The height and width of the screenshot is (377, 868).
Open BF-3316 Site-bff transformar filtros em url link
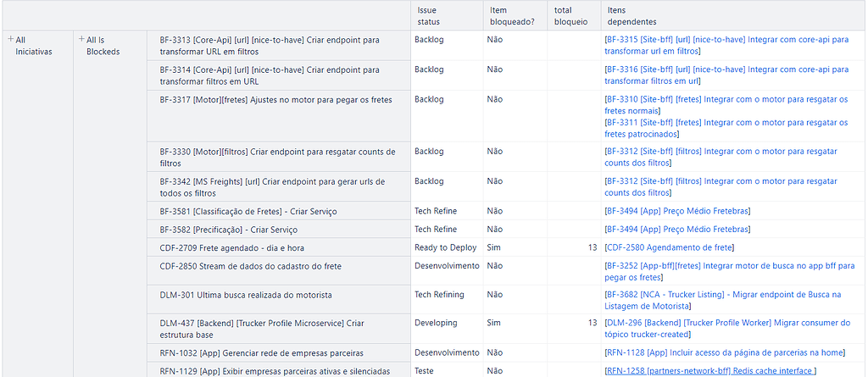tap(726, 75)
